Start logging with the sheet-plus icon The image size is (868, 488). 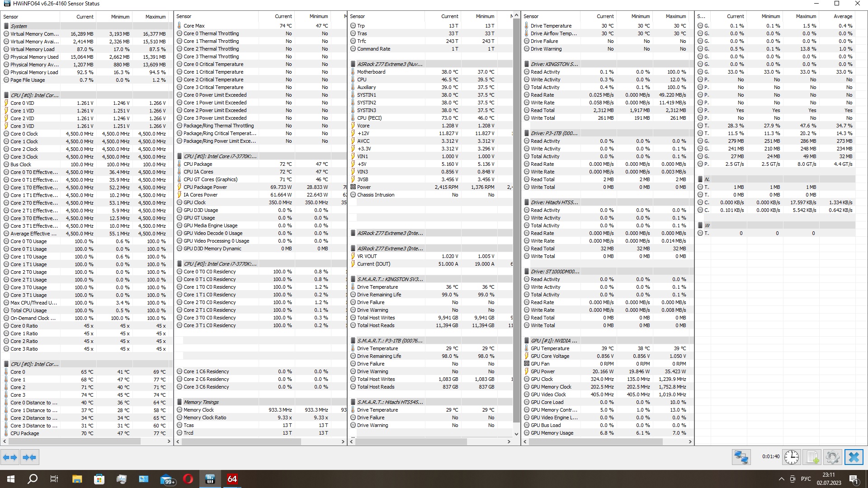point(812,457)
